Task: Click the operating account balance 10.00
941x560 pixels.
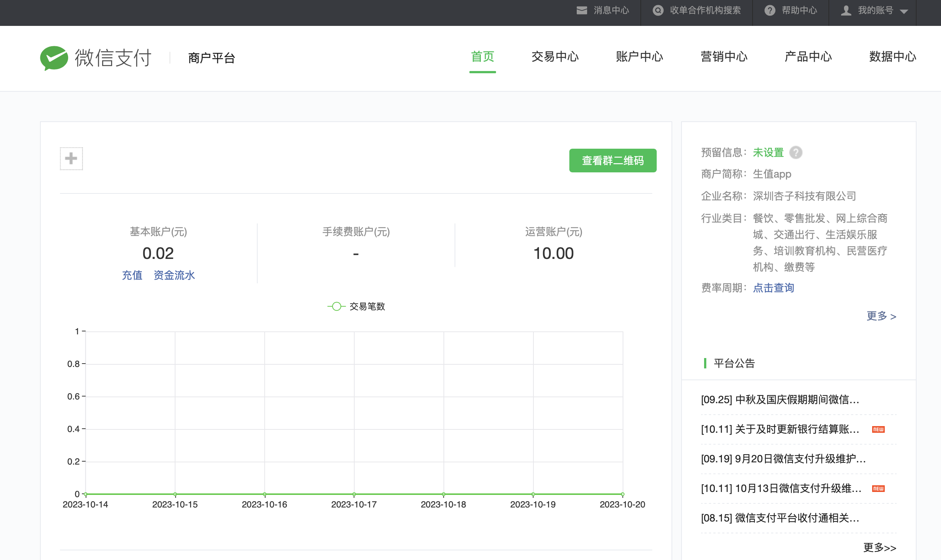Action: [553, 254]
